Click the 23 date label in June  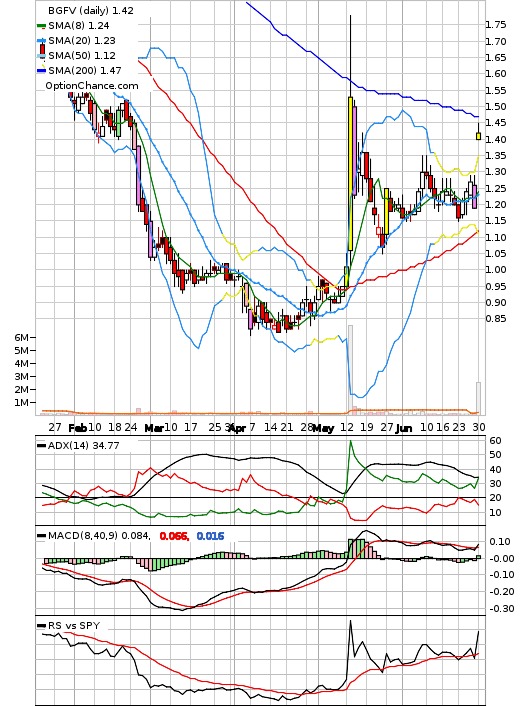point(459,427)
